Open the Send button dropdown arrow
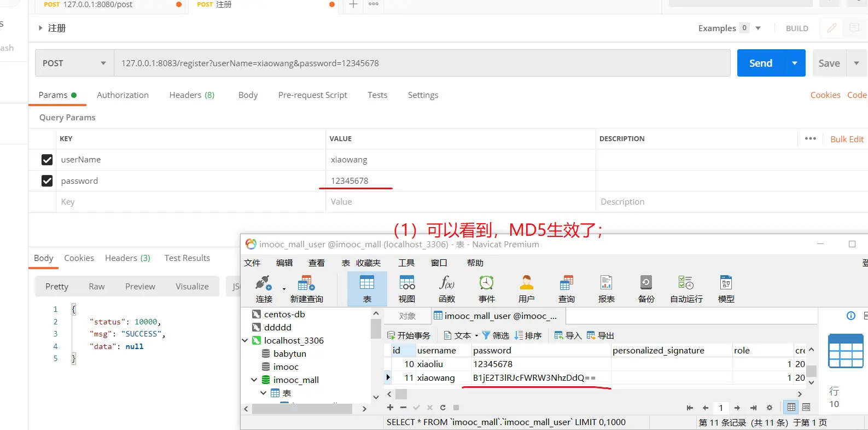The height and width of the screenshot is (430, 868). point(795,63)
